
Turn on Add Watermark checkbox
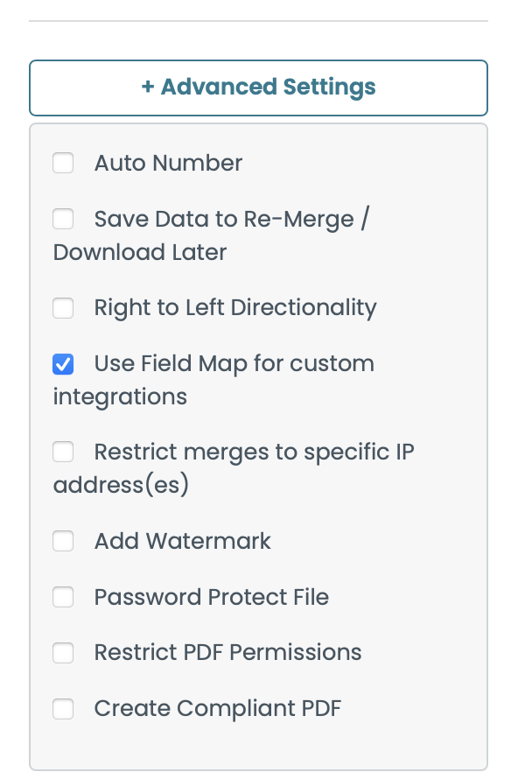63,542
